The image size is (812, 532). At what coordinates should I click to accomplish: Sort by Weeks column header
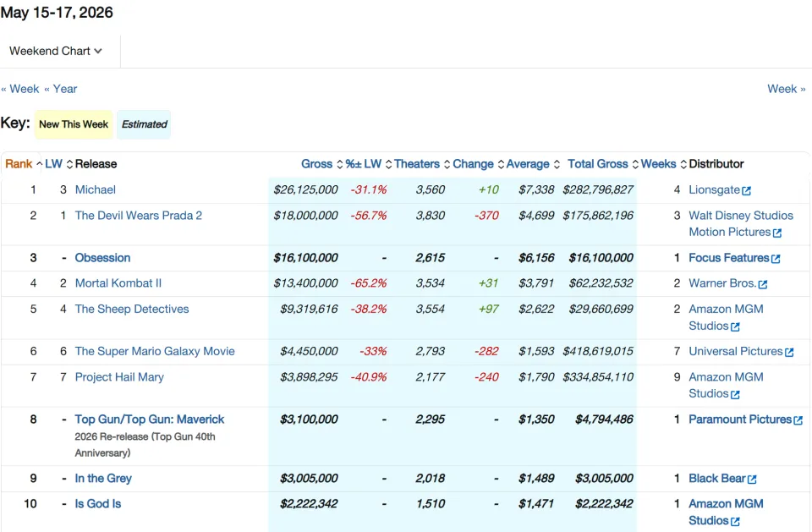click(658, 164)
